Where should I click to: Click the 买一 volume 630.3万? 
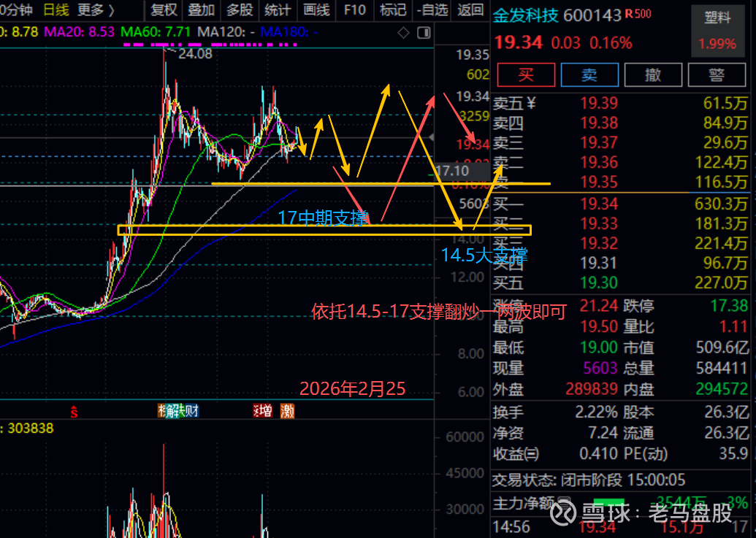point(721,204)
